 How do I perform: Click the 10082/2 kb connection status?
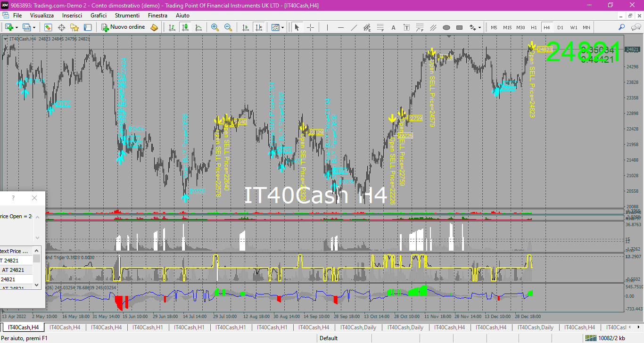tap(612, 338)
